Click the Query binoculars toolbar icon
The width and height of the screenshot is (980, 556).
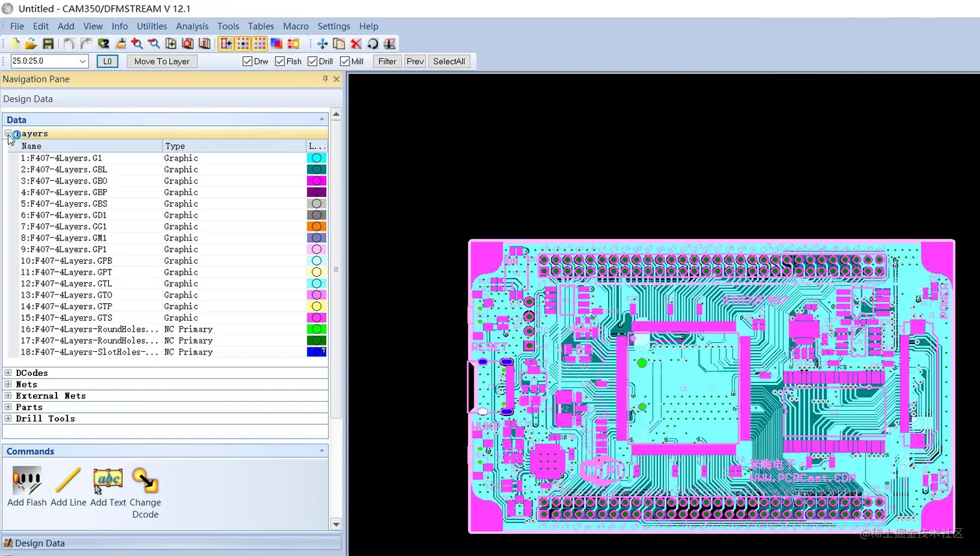click(x=104, y=43)
